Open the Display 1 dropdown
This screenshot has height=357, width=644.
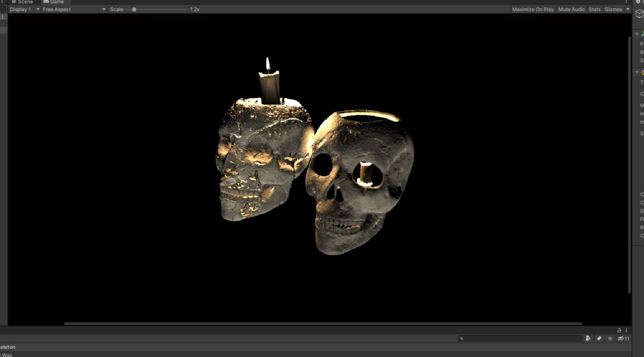point(25,9)
